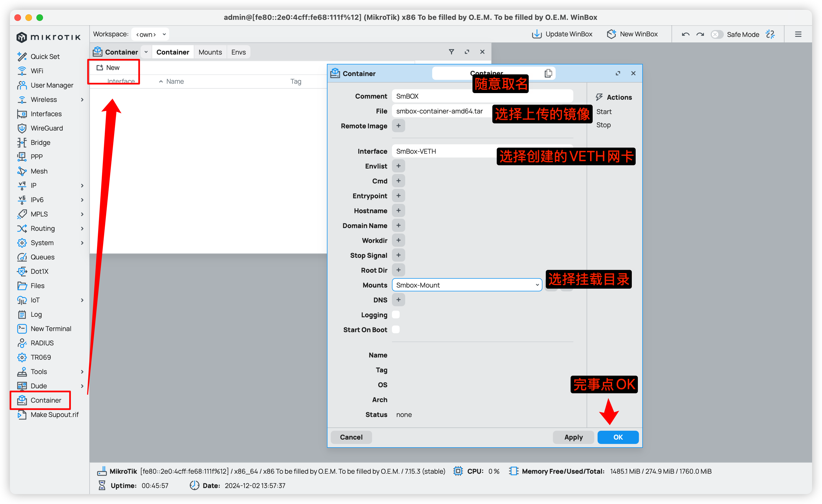This screenshot has width=822, height=504.
Task: Expand the Workdir field
Action: tap(398, 240)
